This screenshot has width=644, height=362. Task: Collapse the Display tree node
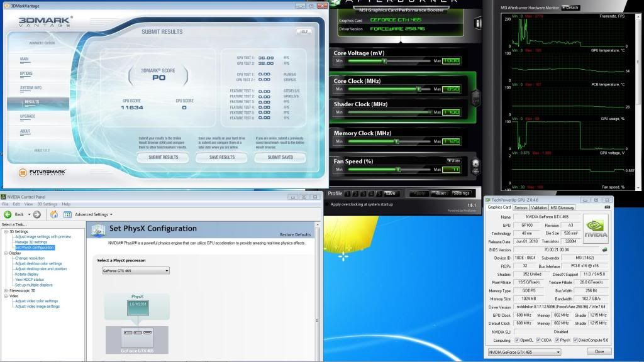point(6,253)
